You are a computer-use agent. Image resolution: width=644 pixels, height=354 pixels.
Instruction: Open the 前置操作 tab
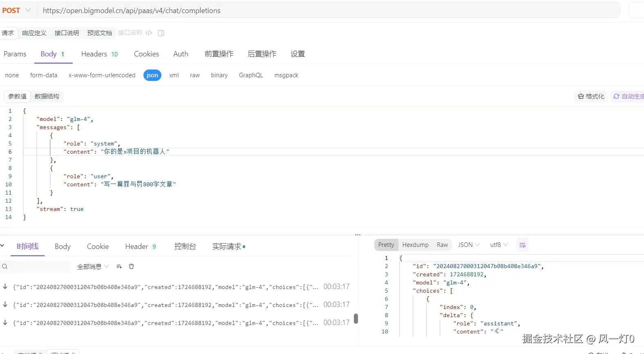[219, 54]
